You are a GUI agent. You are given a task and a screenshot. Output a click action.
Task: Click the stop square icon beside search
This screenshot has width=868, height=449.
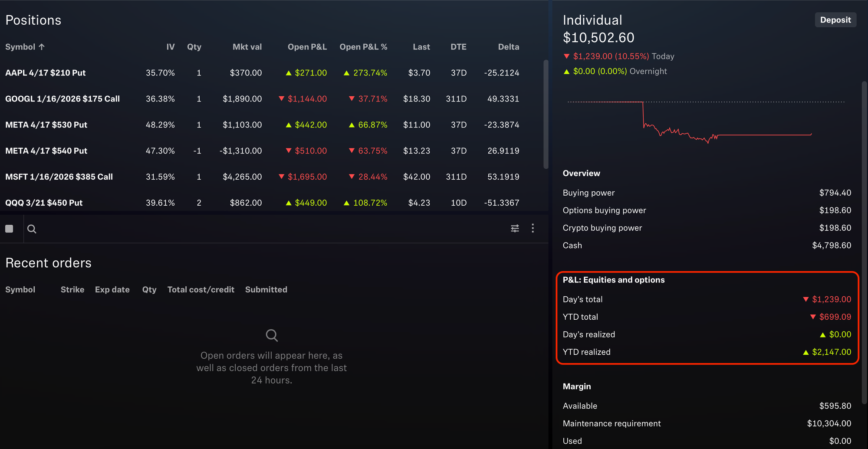(9, 229)
